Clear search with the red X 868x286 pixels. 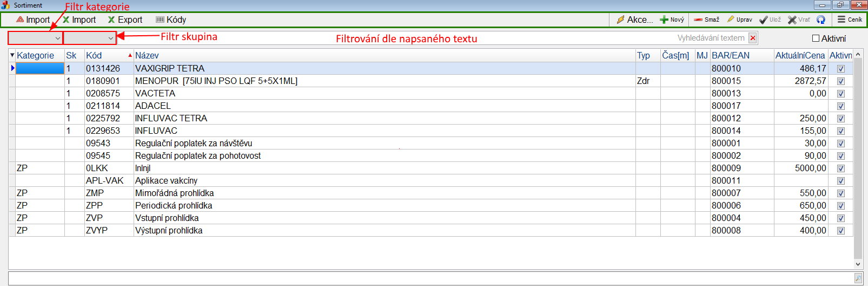click(753, 38)
